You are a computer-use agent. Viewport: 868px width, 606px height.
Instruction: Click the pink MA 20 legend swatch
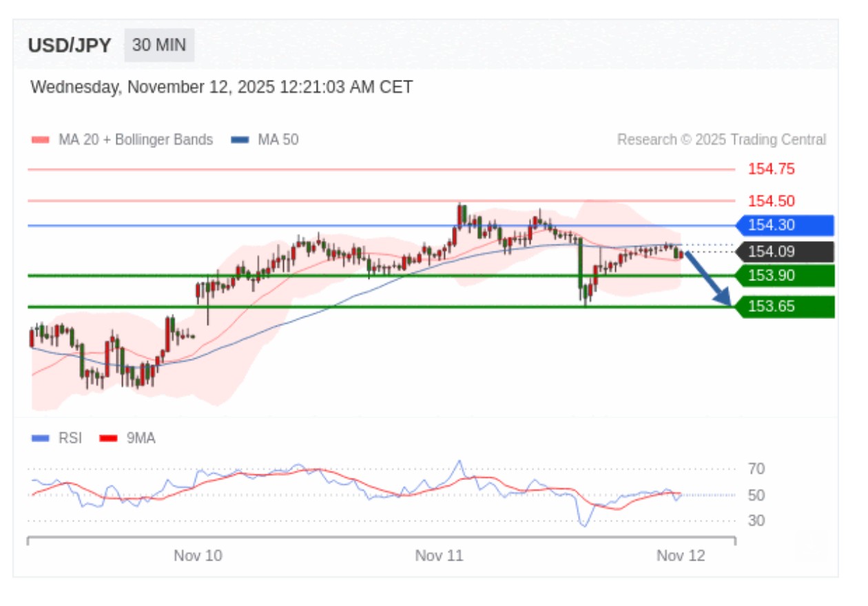click(x=41, y=140)
